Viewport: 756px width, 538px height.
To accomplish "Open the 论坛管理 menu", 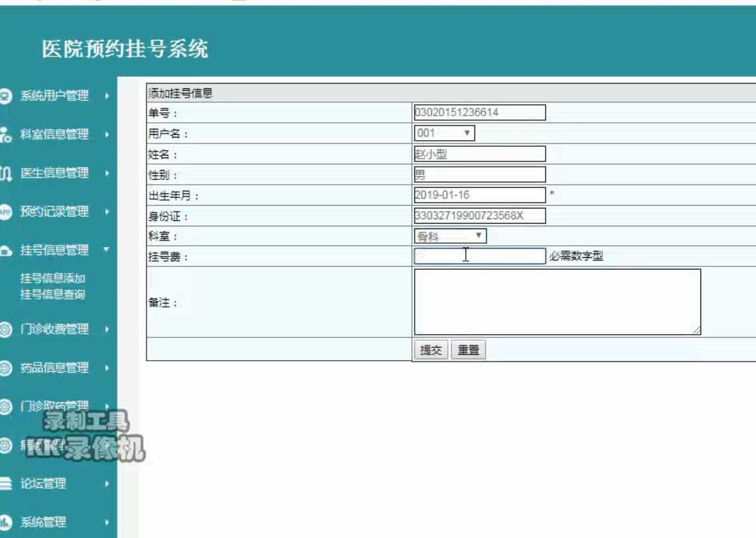I will pos(43,484).
